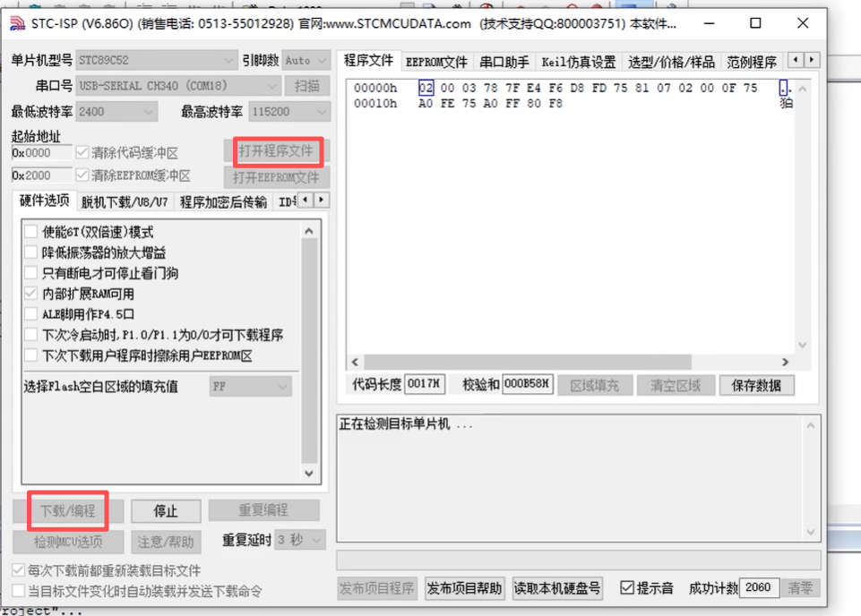Toggle 当目标文件变化时自动装载并发送下载命令 checkbox
This screenshot has height=616, width=861.
coord(18,591)
